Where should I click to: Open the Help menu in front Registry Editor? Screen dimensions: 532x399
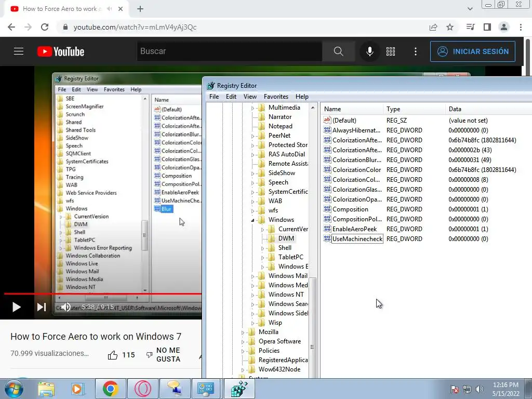[x=302, y=97]
